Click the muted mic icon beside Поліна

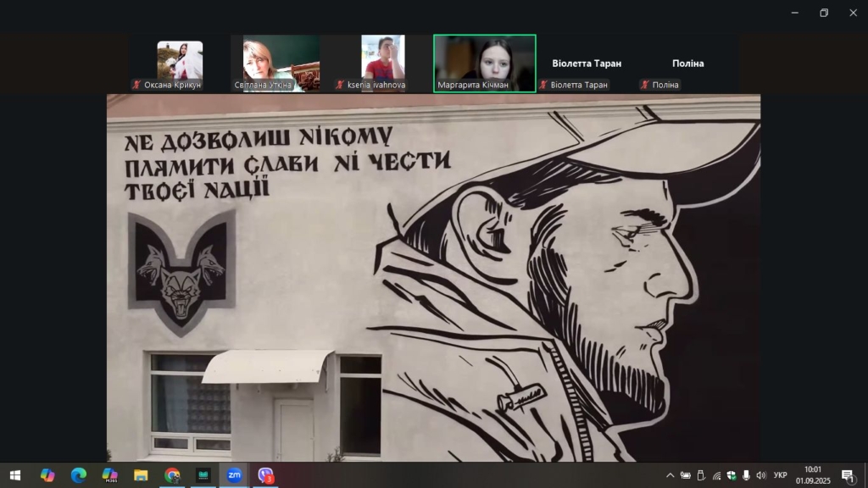[x=645, y=85]
